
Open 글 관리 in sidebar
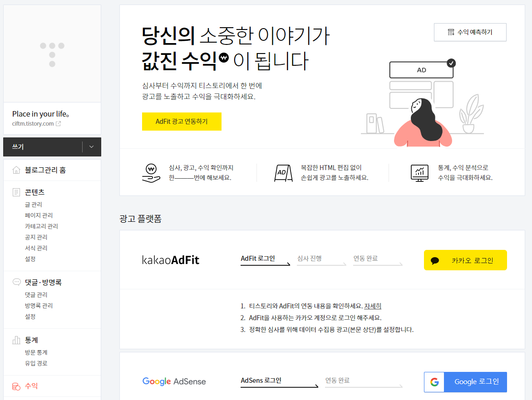tap(33, 205)
